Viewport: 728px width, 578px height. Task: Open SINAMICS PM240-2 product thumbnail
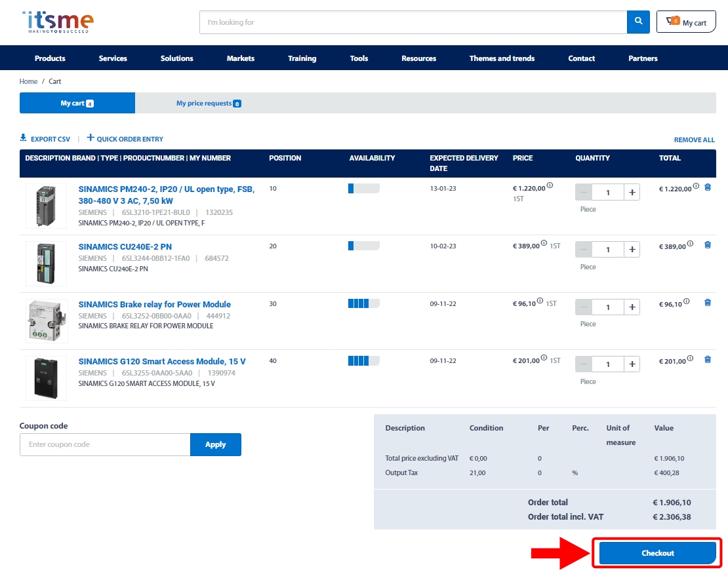pyautogui.click(x=46, y=206)
